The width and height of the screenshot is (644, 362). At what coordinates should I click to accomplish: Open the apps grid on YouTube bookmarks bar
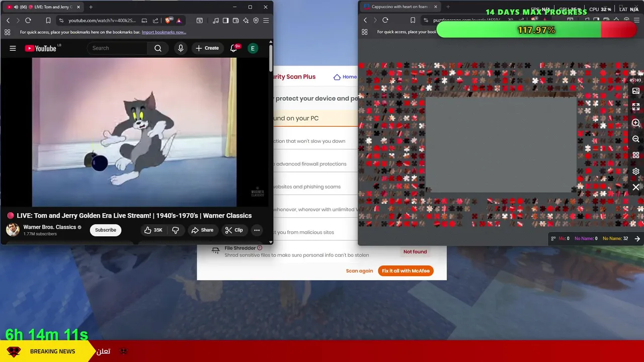pyautogui.click(x=7, y=32)
